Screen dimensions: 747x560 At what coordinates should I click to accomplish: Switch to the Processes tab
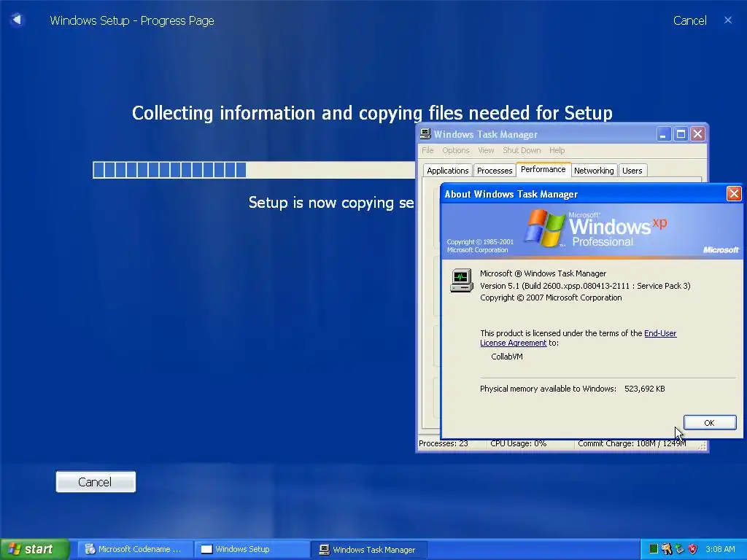click(x=495, y=171)
